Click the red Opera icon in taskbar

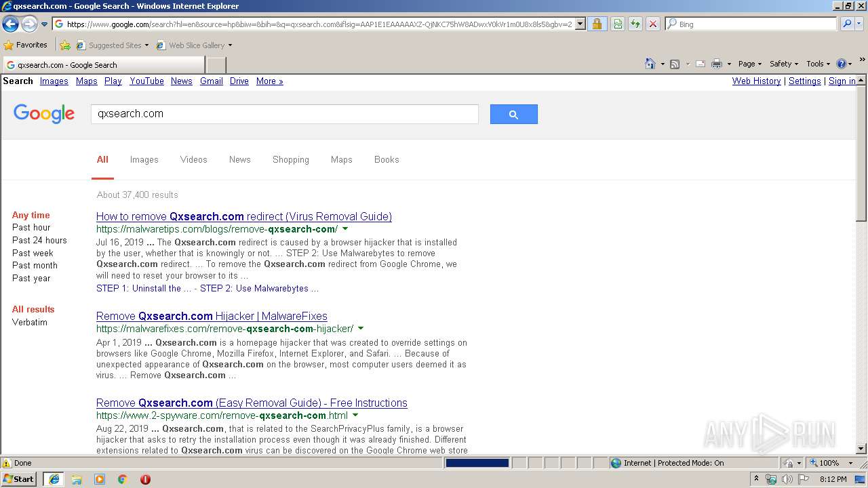click(145, 479)
